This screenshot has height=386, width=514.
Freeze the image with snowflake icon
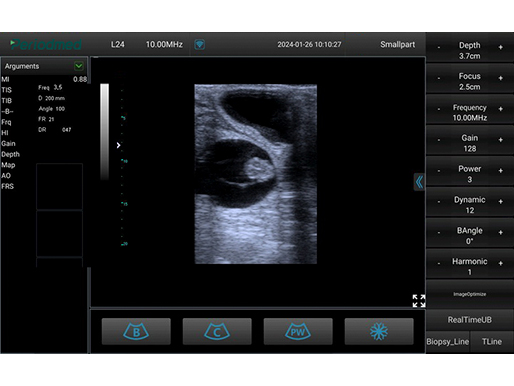coord(379,331)
